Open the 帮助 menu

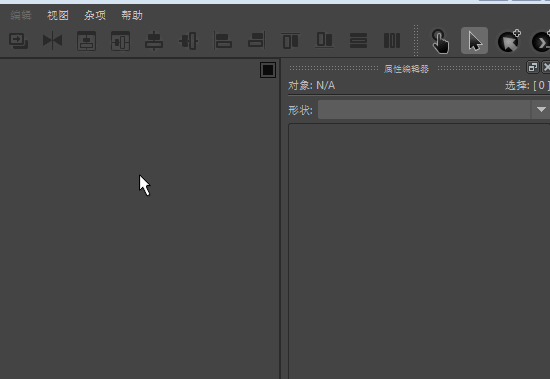pos(132,15)
